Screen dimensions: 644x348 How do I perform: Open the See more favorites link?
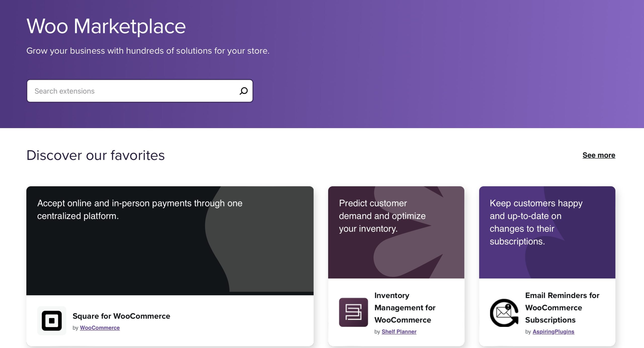click(x=599, y=155)
